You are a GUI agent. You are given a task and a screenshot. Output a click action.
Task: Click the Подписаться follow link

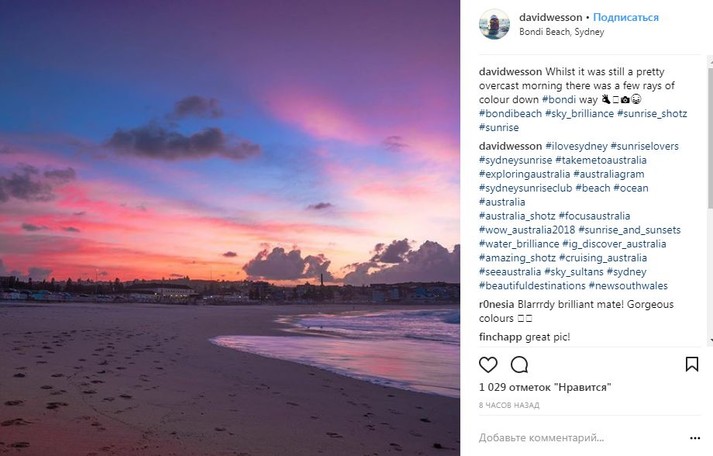625,17
